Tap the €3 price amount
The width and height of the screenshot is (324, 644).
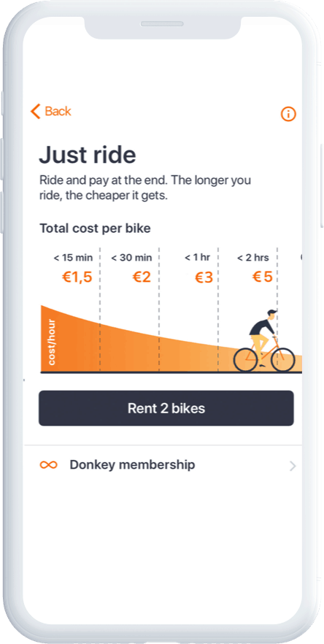pyautogui.click(x=204, y=277)
